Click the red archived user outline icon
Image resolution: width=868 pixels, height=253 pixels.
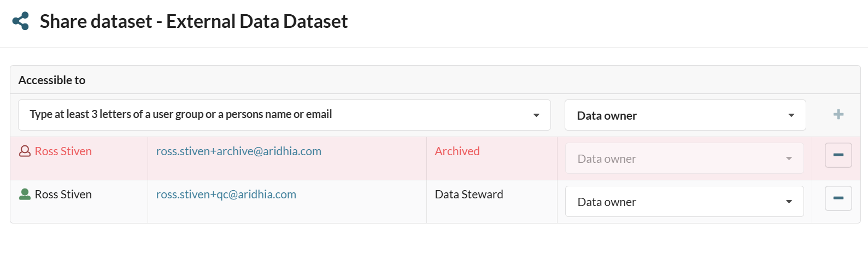25,151
